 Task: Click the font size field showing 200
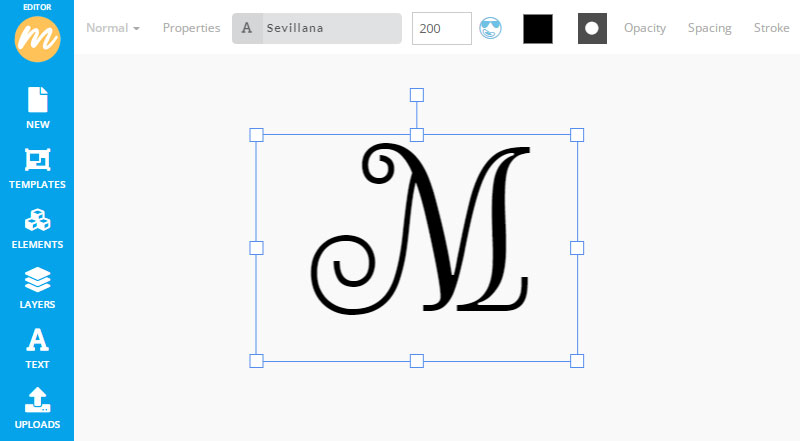click(441, 29)
